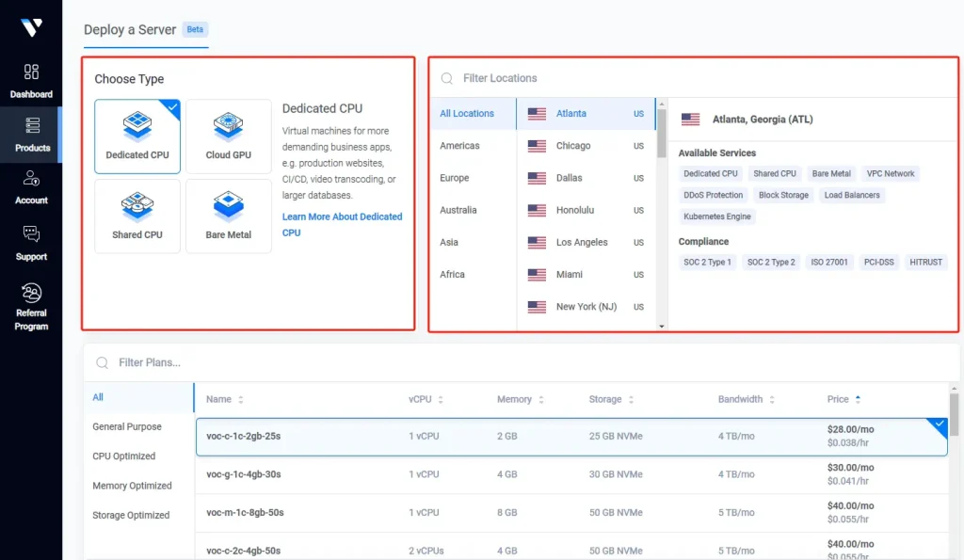Click the Filter Plans search field
Image resolution: width=964 pixels, height=560 pixels.
point(522,362)
